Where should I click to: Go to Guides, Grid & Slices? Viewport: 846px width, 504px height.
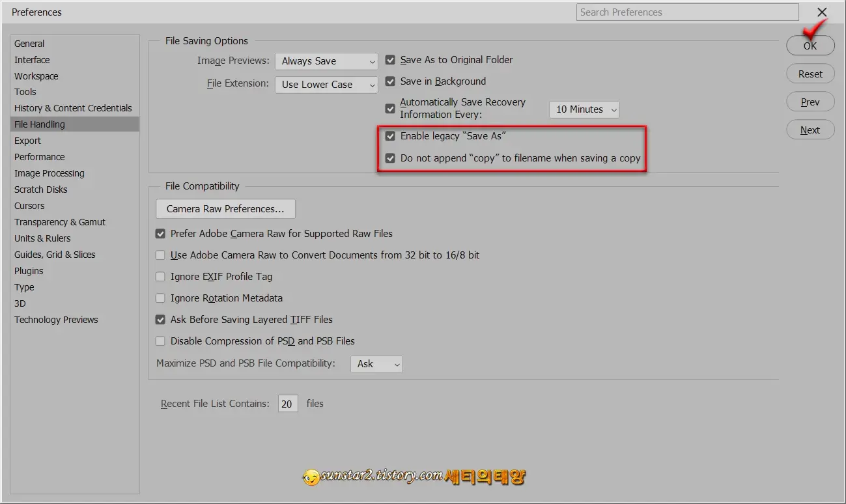click(75, 255)
